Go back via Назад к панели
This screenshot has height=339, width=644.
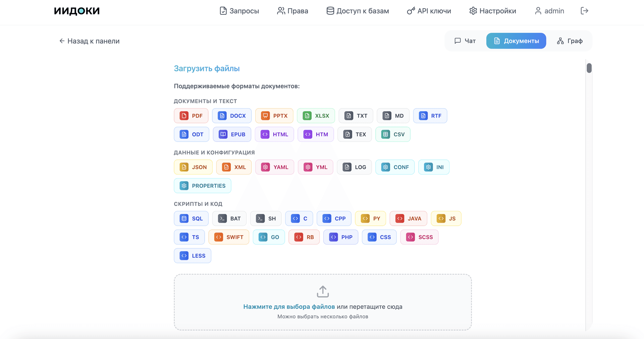(89, 41)
